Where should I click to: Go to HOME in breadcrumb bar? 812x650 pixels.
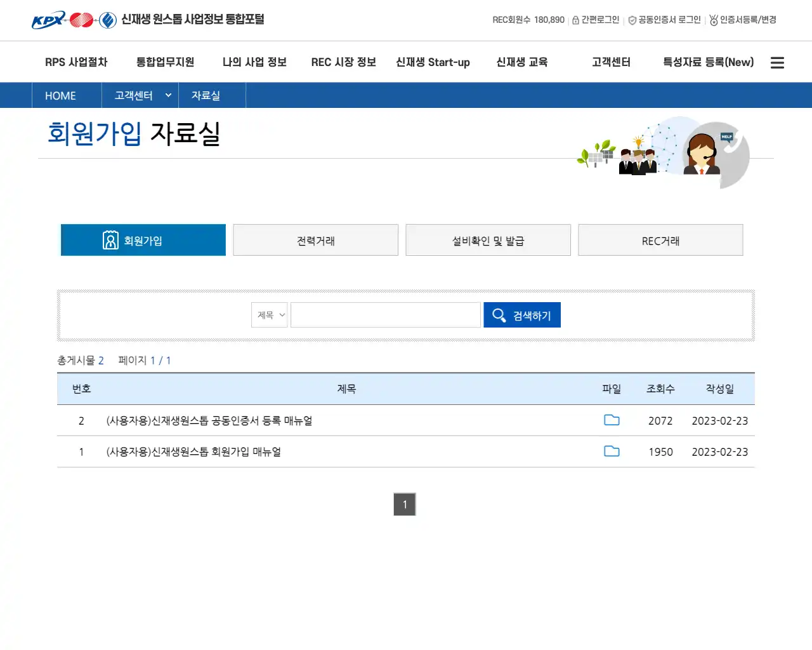tap(60, 95)
